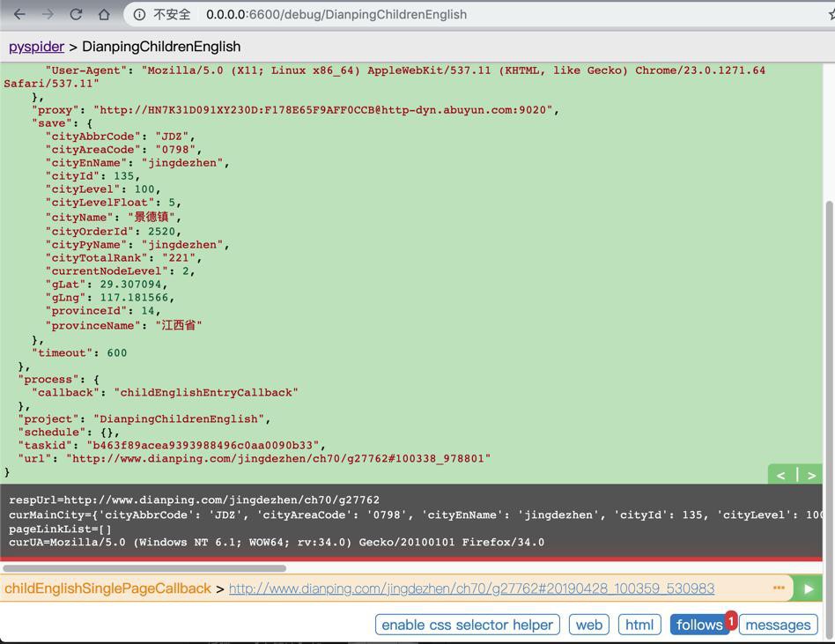The height and width of the screenshot is (644, 835).
Task: Click the "timeout" value 600
Action: [x=116, y=353]
